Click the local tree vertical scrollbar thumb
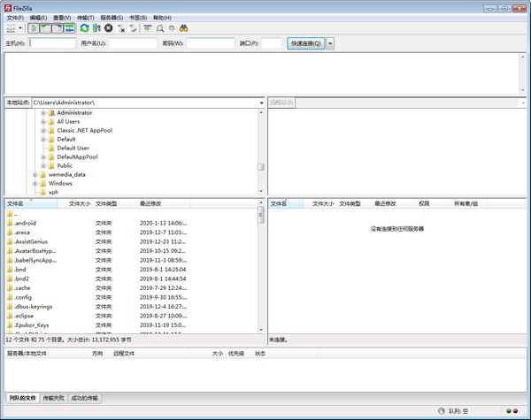 click(261, 166)
